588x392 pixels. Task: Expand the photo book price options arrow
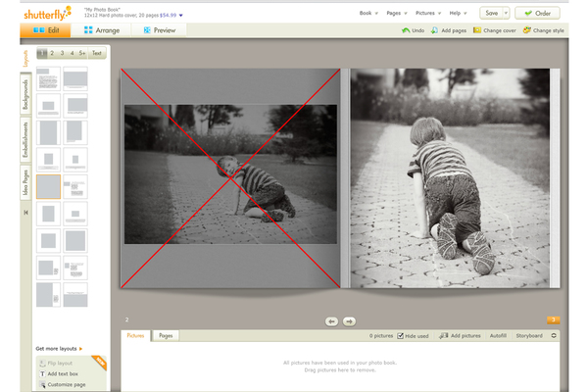[181, 16]
